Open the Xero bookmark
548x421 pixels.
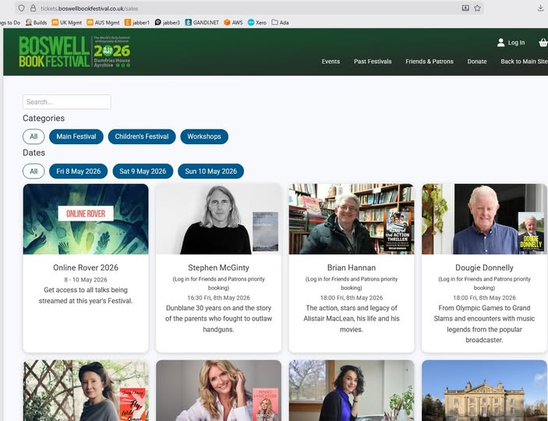[257, 22]
